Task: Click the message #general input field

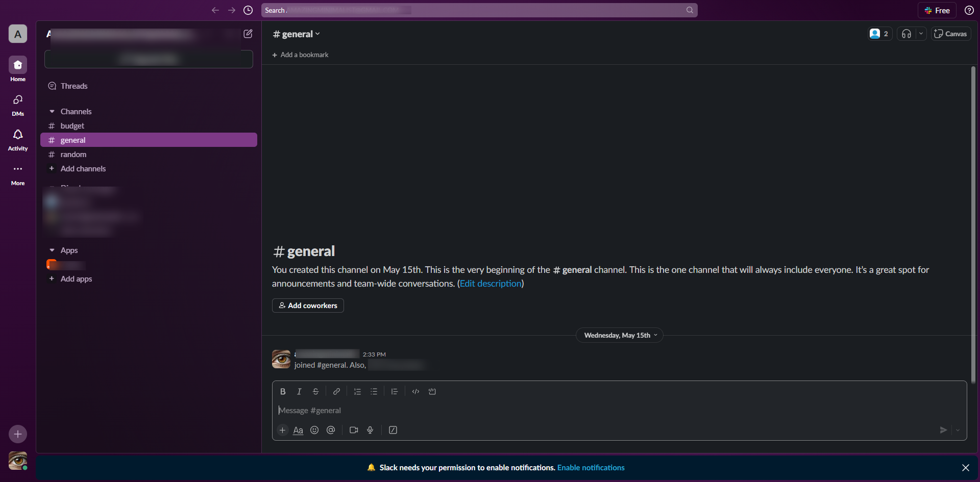Action: tap(619, 410)
